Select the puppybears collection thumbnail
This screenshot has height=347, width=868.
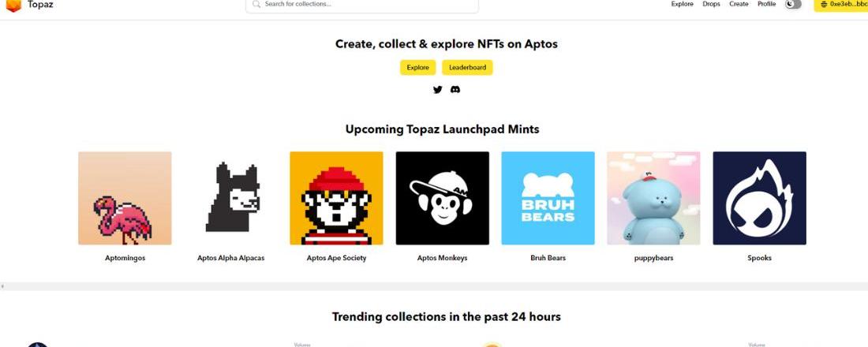tap(653, 198)
